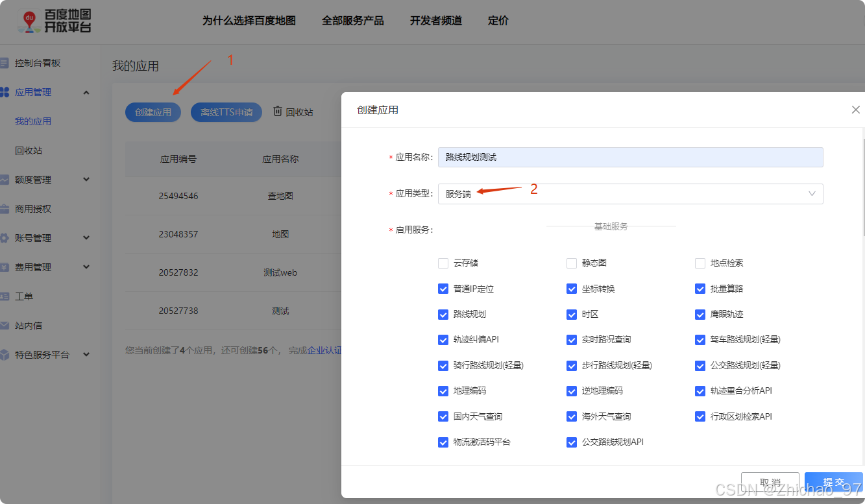Enable the 云存储 checkbox

pyautogui.click(x=443, y=263)
